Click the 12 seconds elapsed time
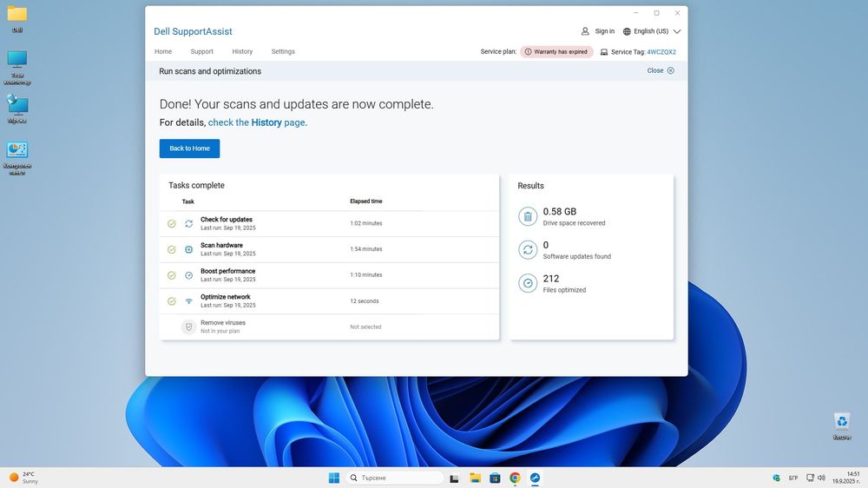This screenshot has height=488, width=868. [365, 301]
